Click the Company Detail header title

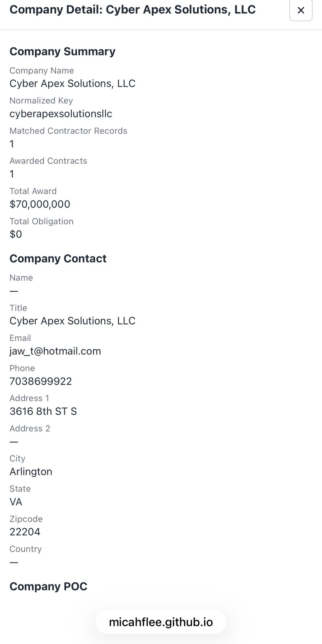(x=132, y=10)
